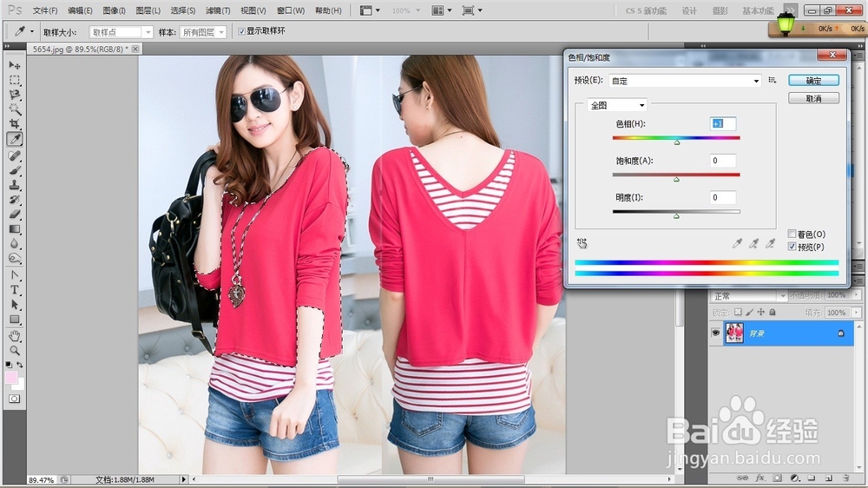Screen dimensions: 868x488
Task: Select the Gradient tool
Action: click(x=15, y=228)
